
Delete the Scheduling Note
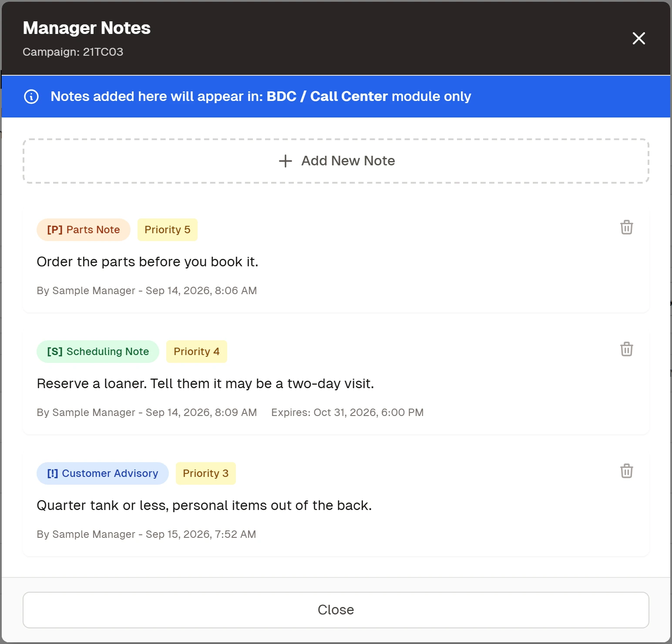626,349
